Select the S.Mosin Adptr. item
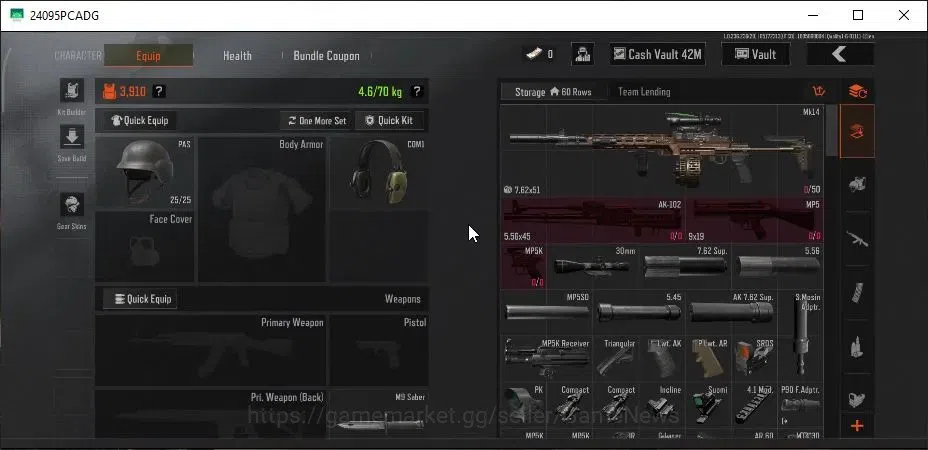This screenshot has width=928, height=450. point(801,336)
